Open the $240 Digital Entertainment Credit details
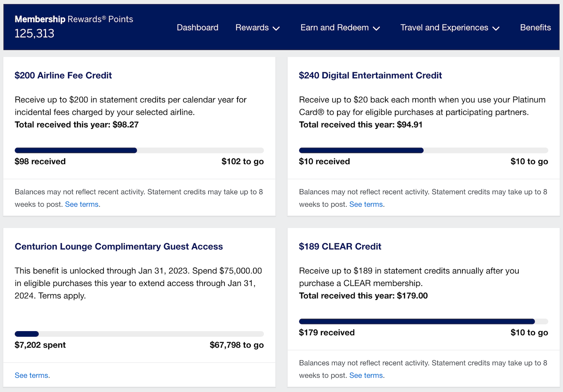563x392 pixels. 370,75
